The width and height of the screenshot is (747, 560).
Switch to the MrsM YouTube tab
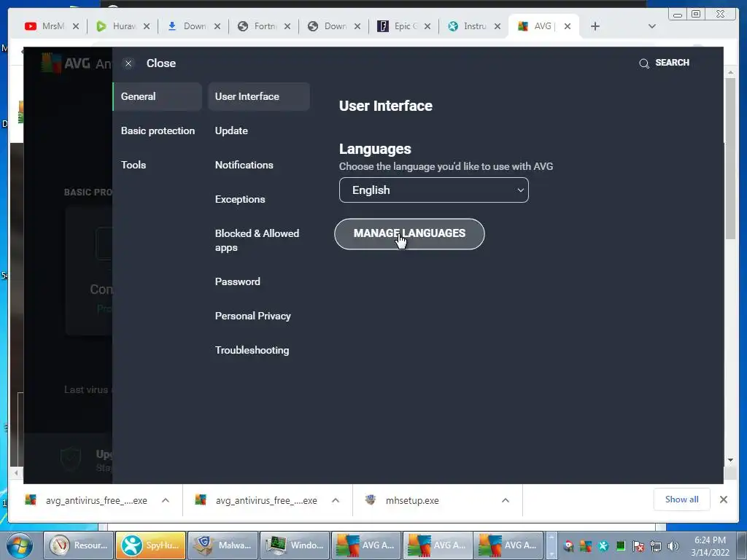pyautogui.click(x=44, y=26)
